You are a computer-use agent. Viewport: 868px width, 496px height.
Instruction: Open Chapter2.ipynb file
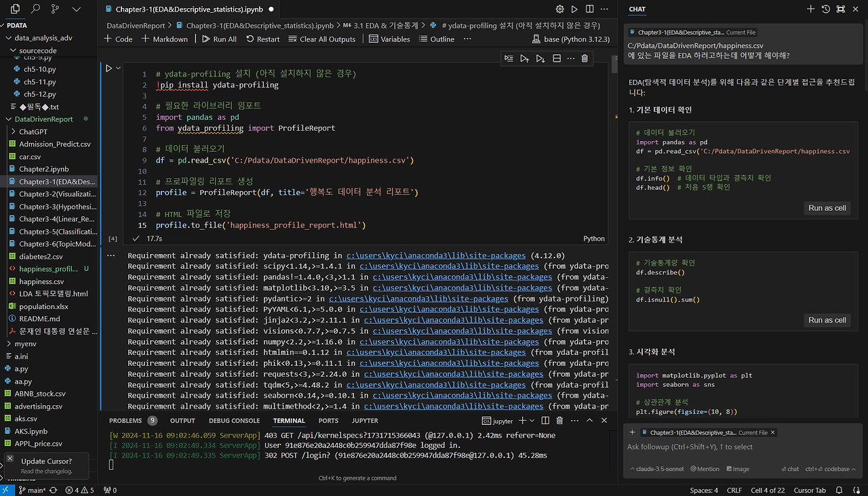coord(43,169)
